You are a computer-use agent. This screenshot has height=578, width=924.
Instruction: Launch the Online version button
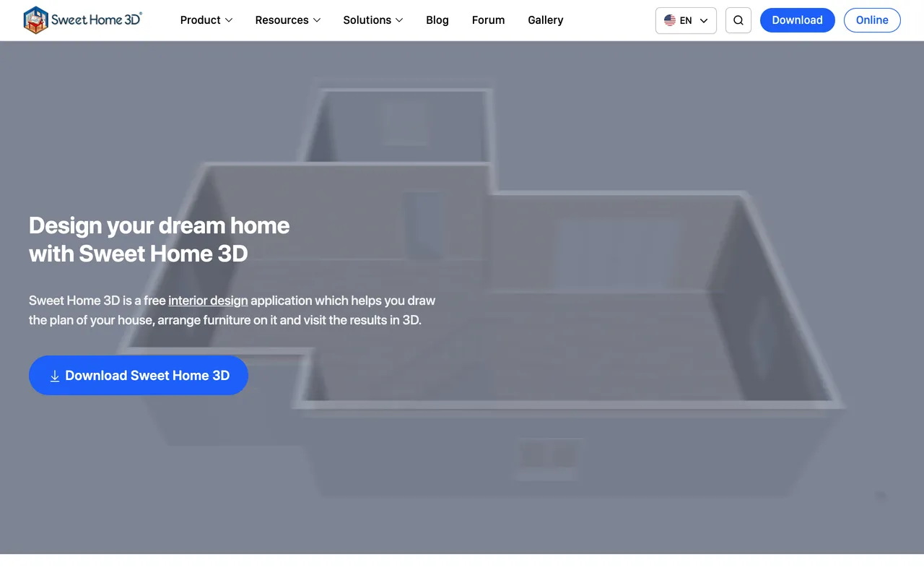pyautogui.click(x=872, y=20)
